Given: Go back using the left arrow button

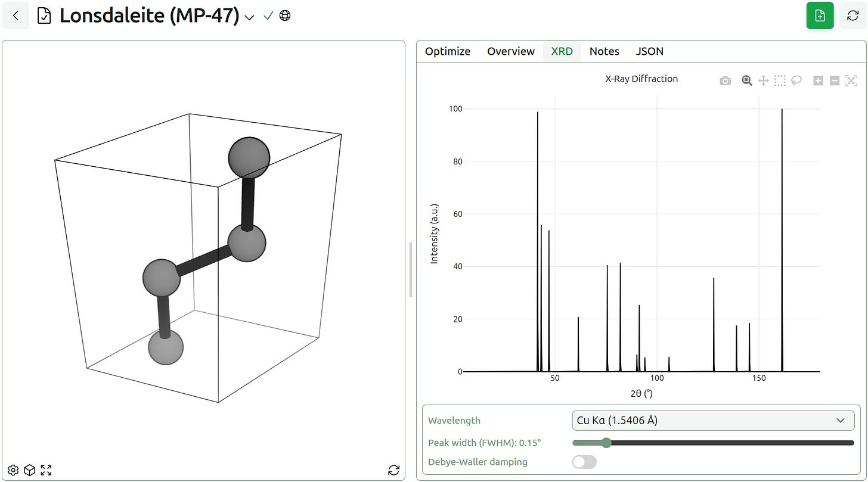Looking at the screenshot, I should (x=15, y=15).
